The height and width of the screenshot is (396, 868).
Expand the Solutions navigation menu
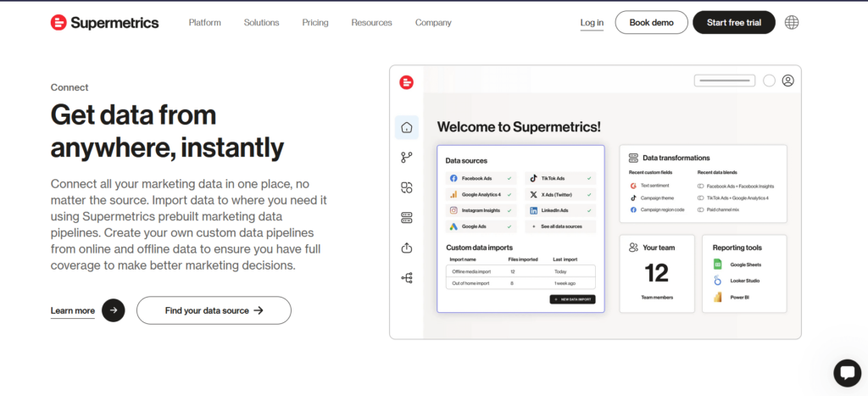pos(261,23)
